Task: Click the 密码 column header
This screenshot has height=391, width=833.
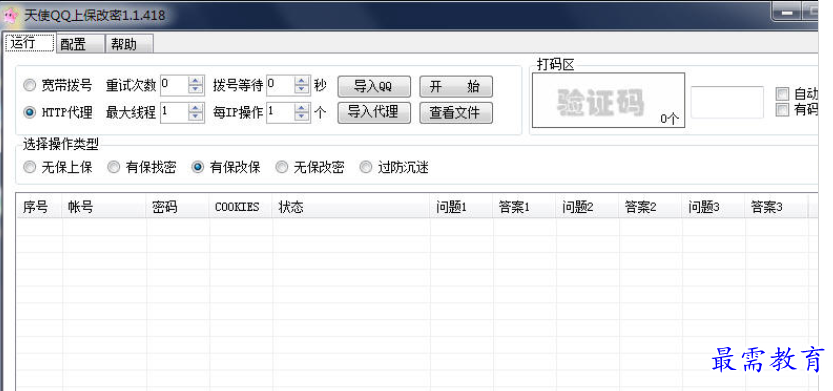Action: coord(177,207)
